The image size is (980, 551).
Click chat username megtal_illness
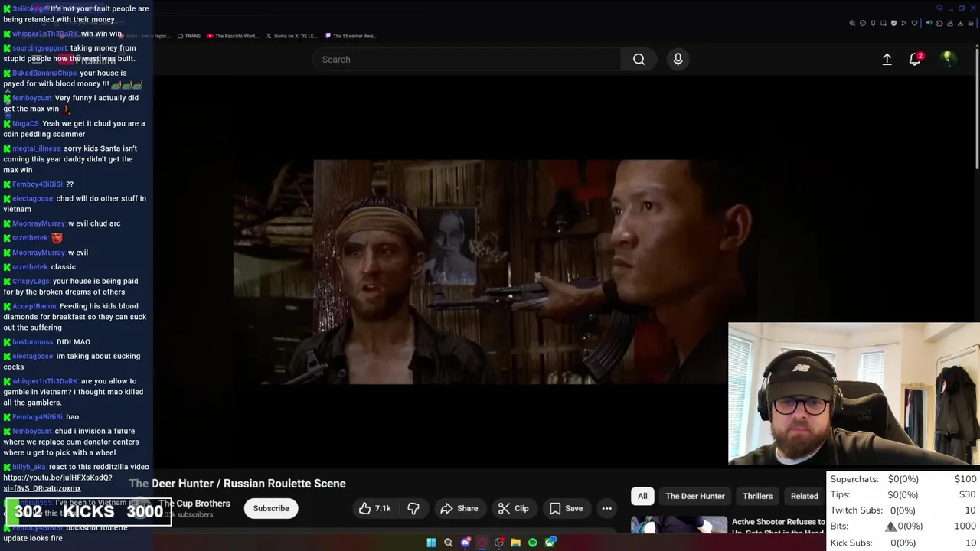click(x=36, y=149)
